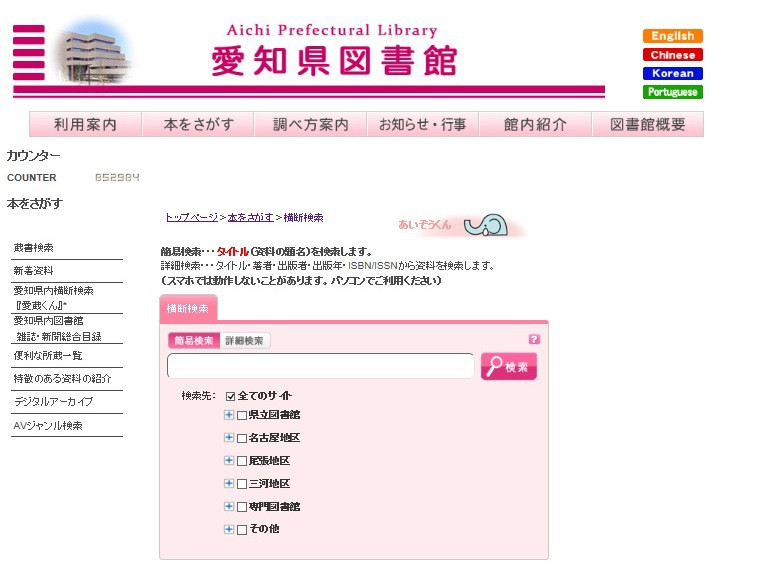
Task: Switch language to Portuguese
Action: click(672, 92)
